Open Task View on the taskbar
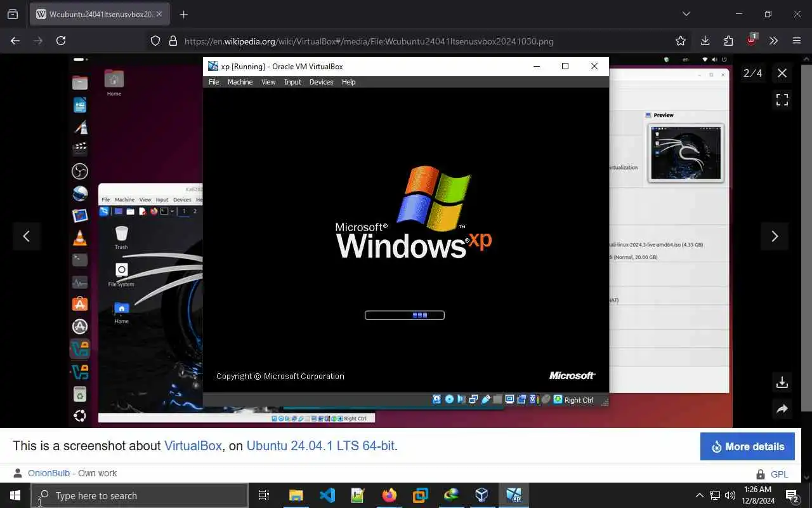Screen dimensions: 812x508 (264, 495)
